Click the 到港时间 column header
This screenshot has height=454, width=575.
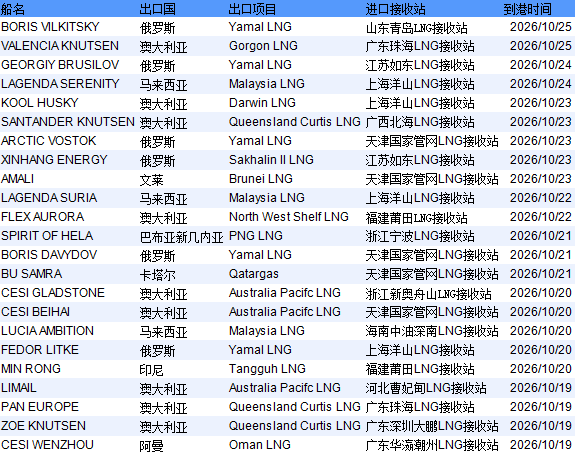click(527, 9)
